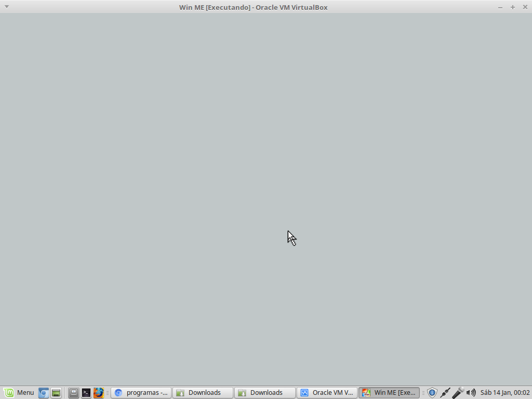The image size is (532, 399).
Task: Open the clock showing Sáb 14 Jan, 00:02
Action: [x=505, y=393]
